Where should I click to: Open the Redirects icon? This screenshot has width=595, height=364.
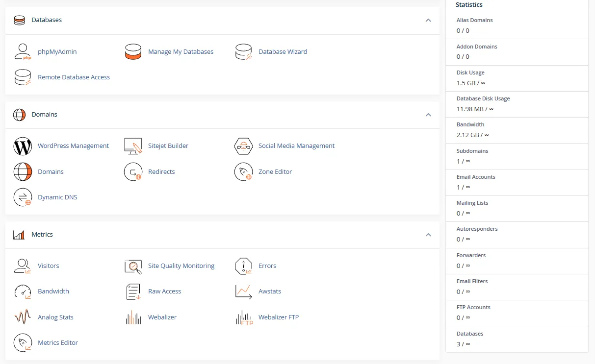(133, 172)
